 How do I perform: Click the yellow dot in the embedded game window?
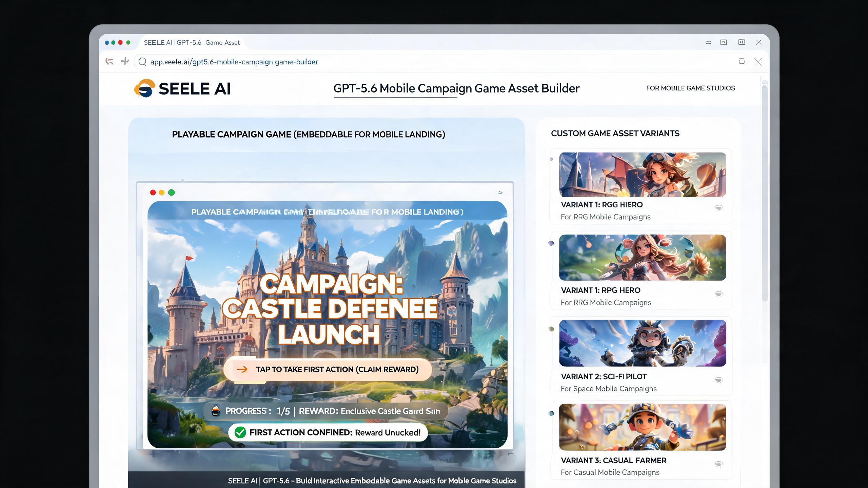click(162, 192)
